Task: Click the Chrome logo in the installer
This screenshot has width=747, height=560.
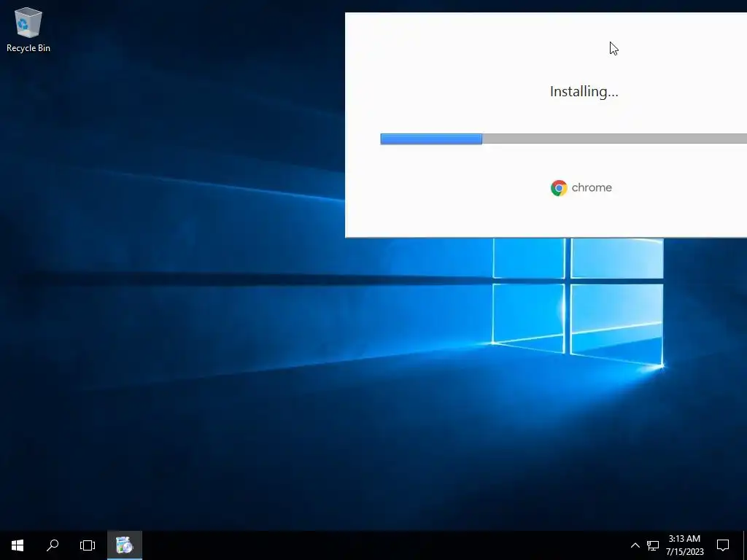Action: tap(559, 188)
